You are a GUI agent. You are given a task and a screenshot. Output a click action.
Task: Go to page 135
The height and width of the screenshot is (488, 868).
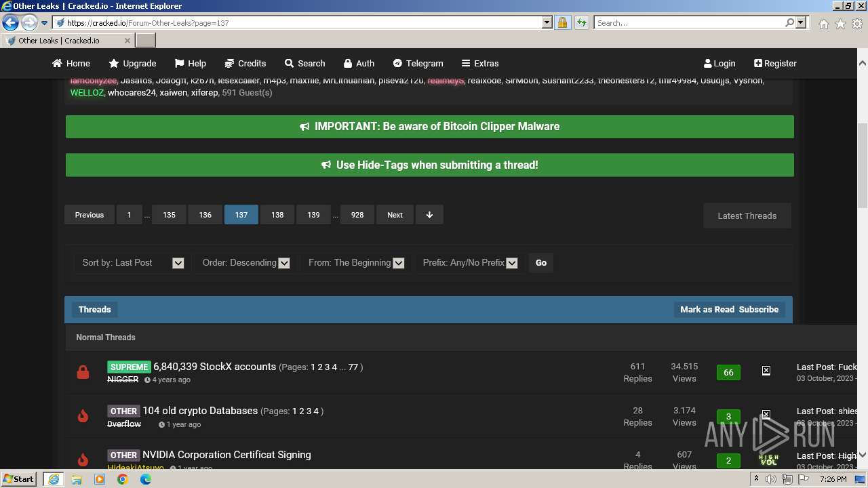coord(169,215)
